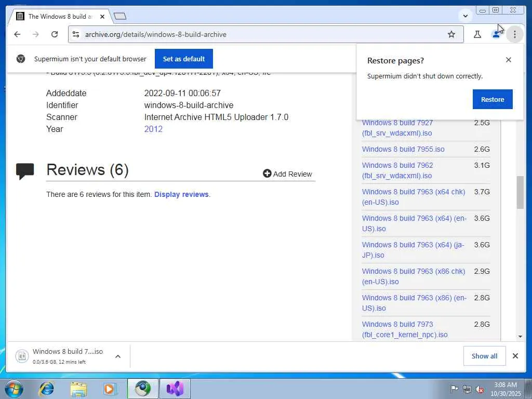Click the forward navigation arrow
The width and height of the screenshot is (532, 399).
[36, 34]
